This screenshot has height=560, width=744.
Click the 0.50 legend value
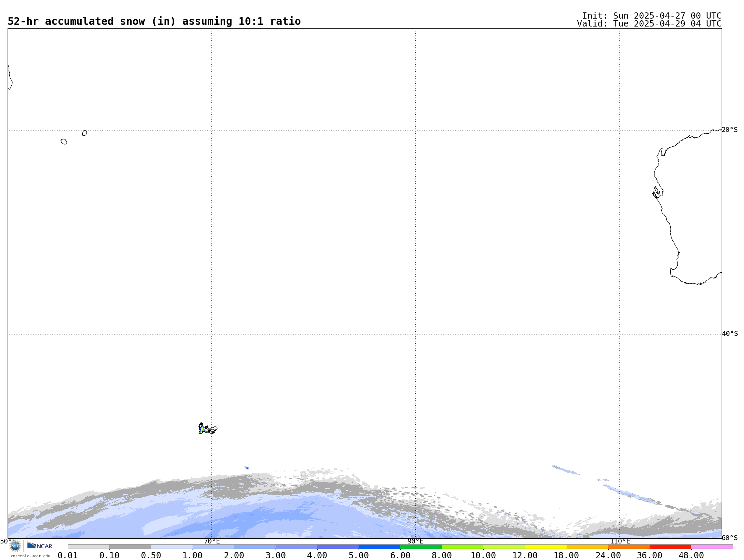point(151,556)
